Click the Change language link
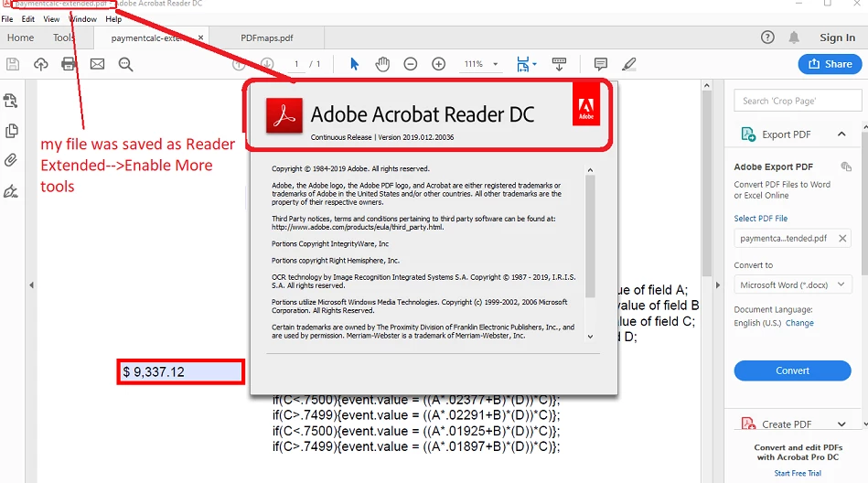The width and height of the screenshot is (868, 483). (799, 323)
